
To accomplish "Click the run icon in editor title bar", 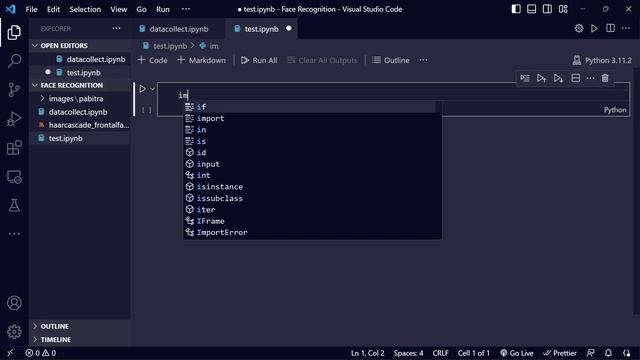I will tap(594, 28).
